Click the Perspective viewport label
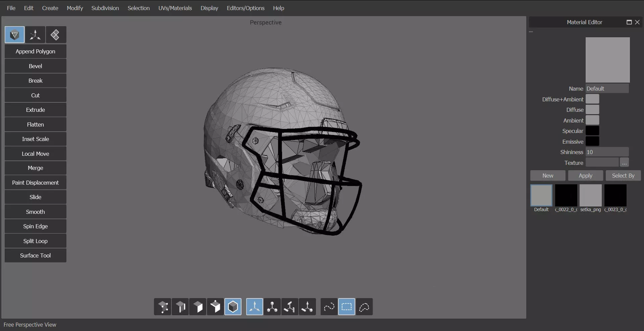The image size is (644, 331). pyautogui.click(x=266, y=22)
